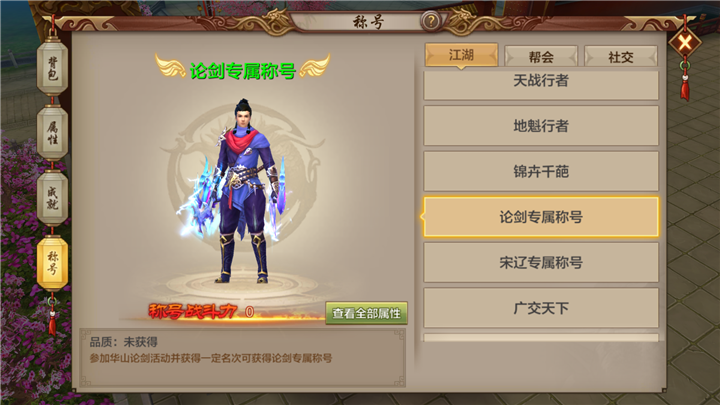Screen dimensions: 720x405
Task: Select the 论剑专属称号 title entry
Action: (x=541, y=217)
